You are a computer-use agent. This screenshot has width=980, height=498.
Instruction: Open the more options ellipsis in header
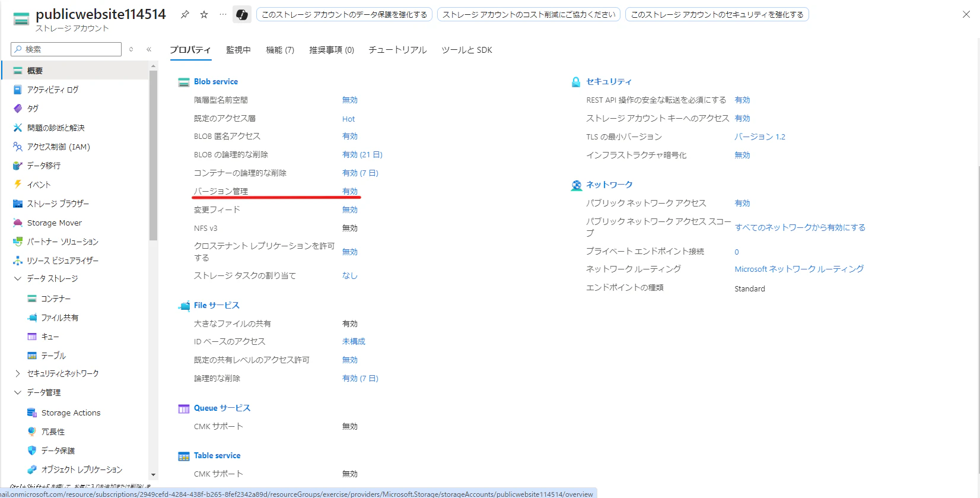coord(223,14)
